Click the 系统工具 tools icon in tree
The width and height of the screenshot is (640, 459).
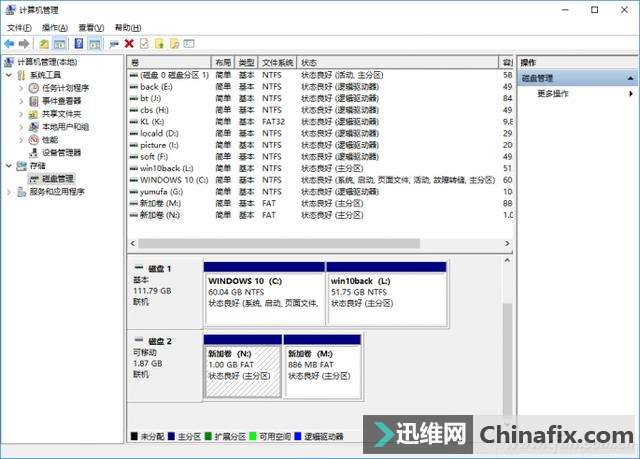pyautogui.click(x=22, y=75)
